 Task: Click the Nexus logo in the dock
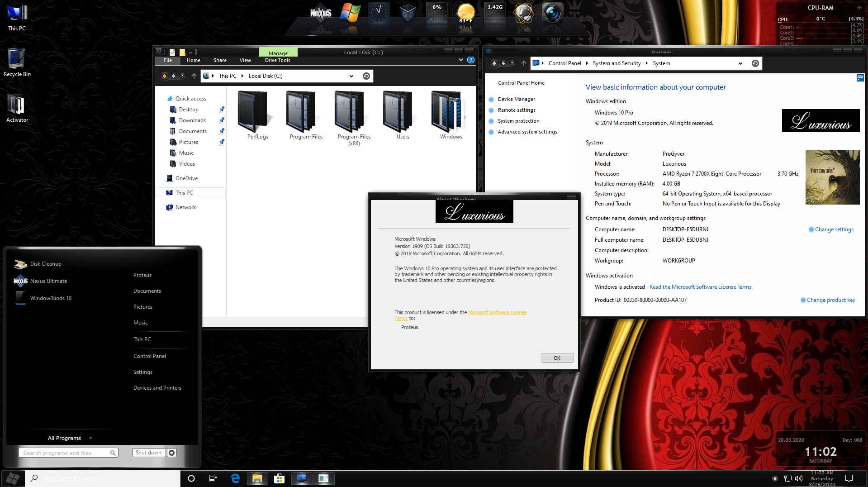(x=321, y=13)
